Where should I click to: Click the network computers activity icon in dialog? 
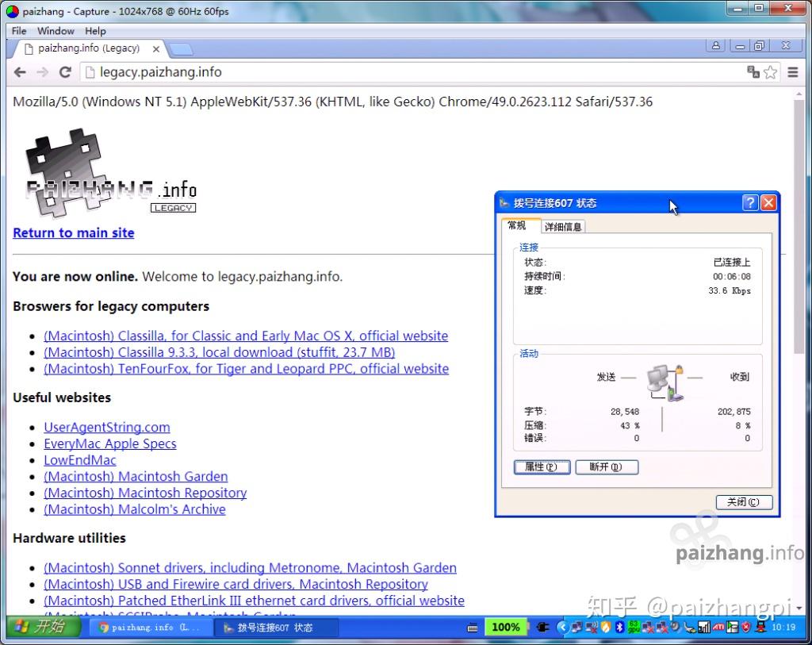coord(665,382)
